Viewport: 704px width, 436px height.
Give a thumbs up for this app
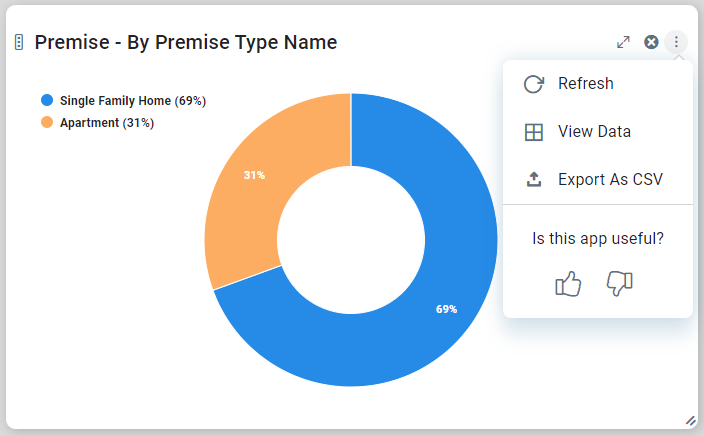click(x=568, y=284)
